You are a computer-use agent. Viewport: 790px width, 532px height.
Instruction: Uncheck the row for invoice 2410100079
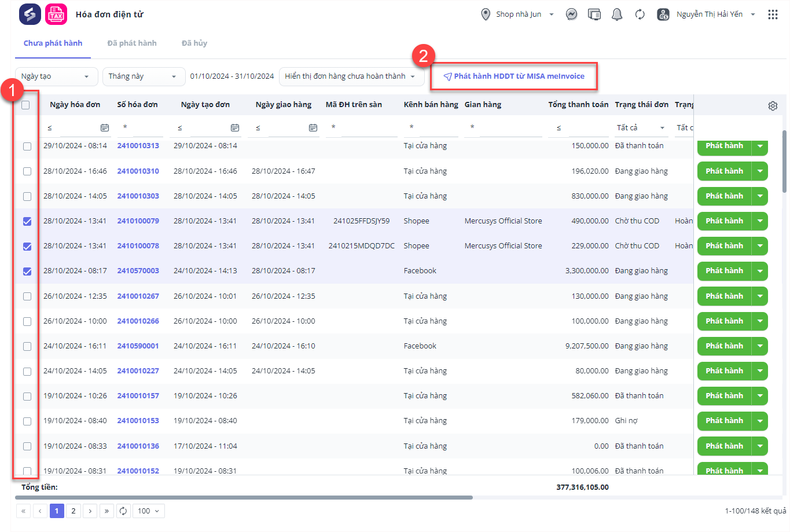coord(27,221)
